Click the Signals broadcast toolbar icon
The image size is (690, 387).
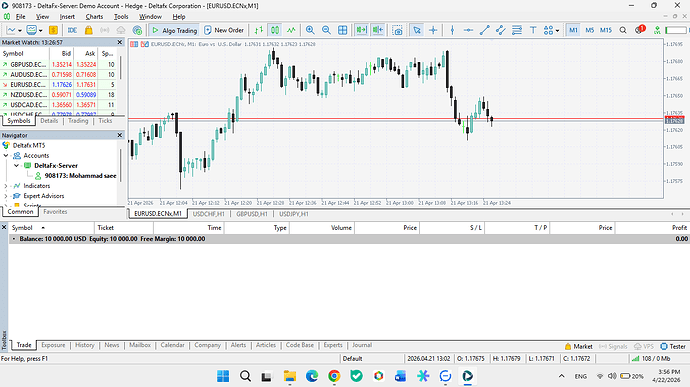tap(105, 30)
